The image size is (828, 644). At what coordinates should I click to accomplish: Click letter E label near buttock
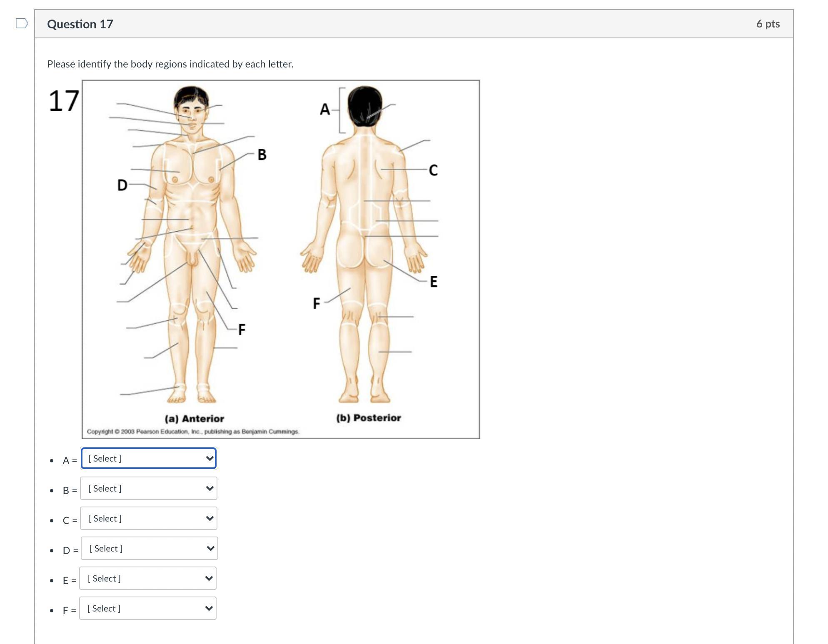[x=434, y=282]
